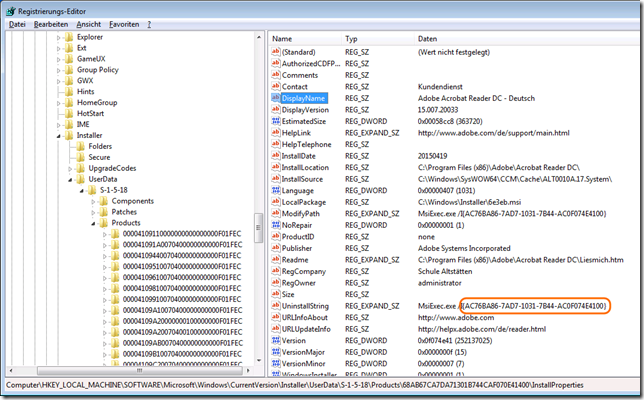Collapse the S-1-5-18 tree node
Screen dimensions: 644x400
click(x=80, y=190)
